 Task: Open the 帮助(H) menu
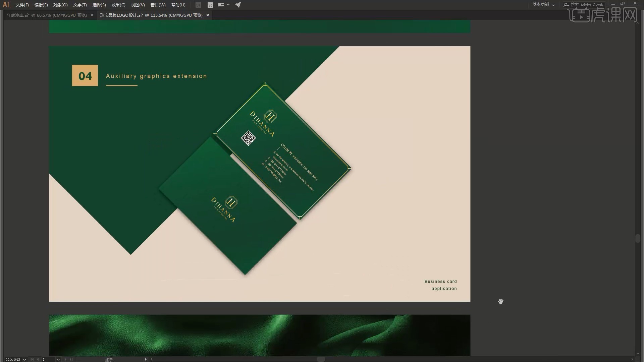pos(178,5)
